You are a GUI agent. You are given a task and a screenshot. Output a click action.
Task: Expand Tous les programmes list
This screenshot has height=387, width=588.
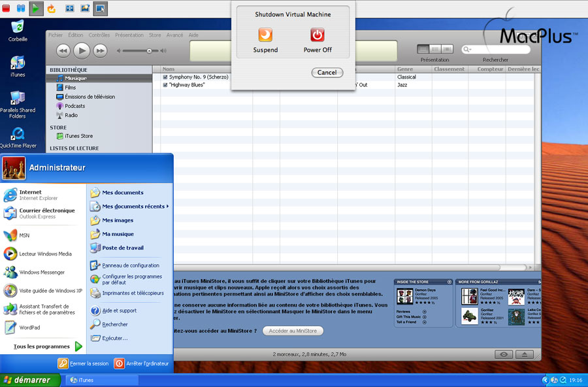point(48,346)
